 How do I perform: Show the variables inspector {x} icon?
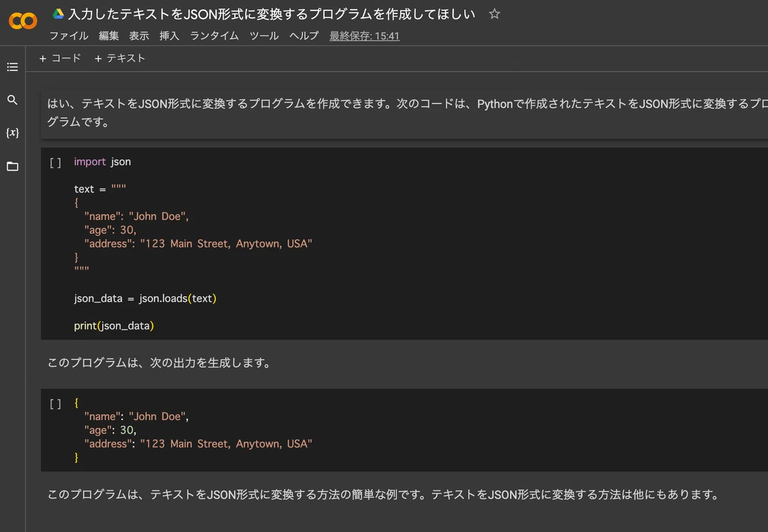click(x=12, y=133)
